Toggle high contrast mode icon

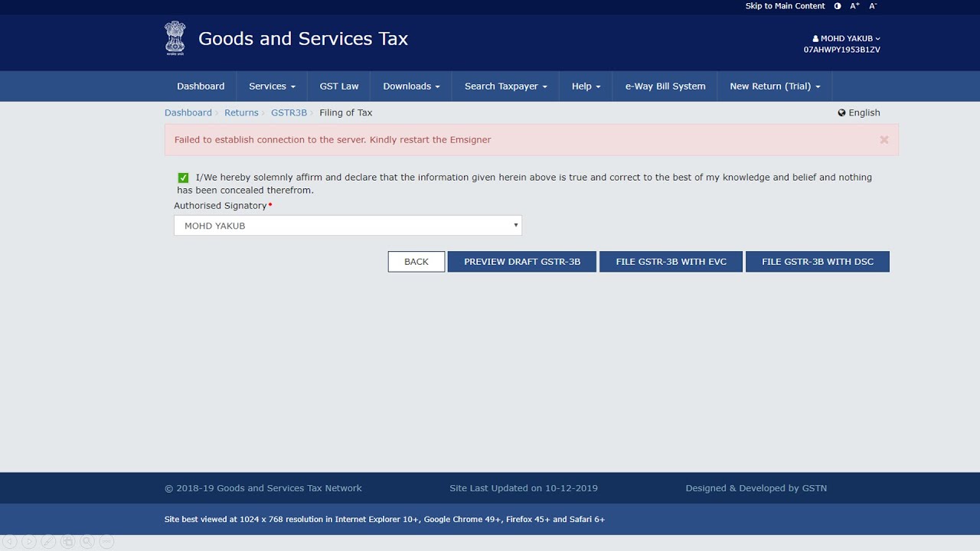tap(837, 6)
